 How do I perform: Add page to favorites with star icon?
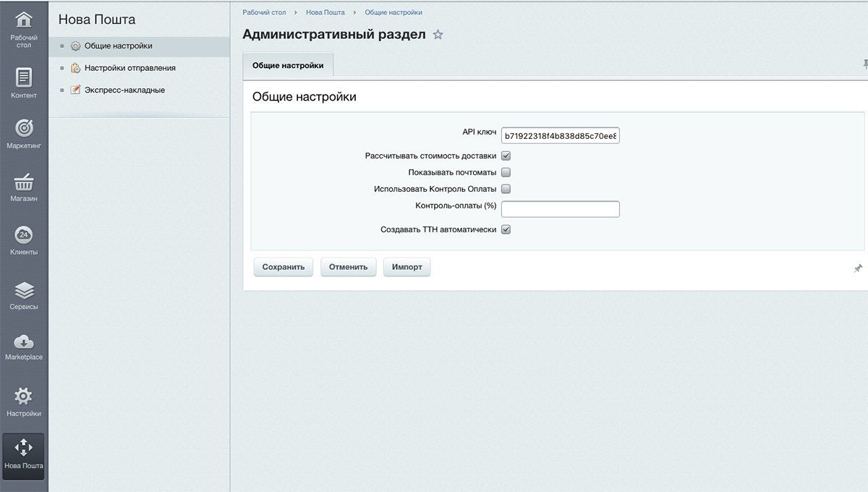[438, 35]
